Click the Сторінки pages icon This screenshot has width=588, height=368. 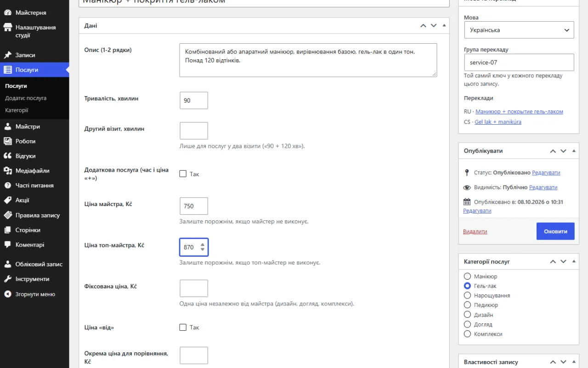8,230
